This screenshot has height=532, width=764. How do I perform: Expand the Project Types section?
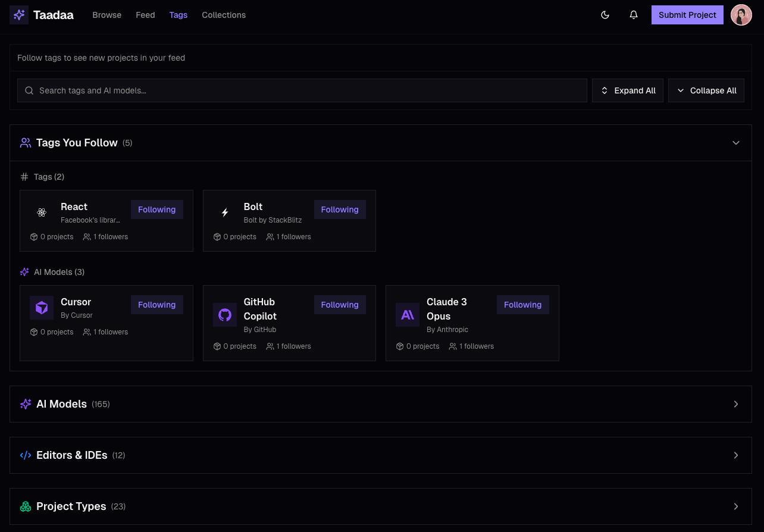click(736, 506)
